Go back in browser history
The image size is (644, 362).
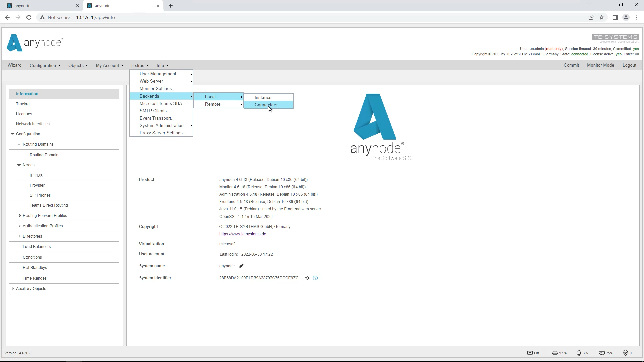(7, 17)
